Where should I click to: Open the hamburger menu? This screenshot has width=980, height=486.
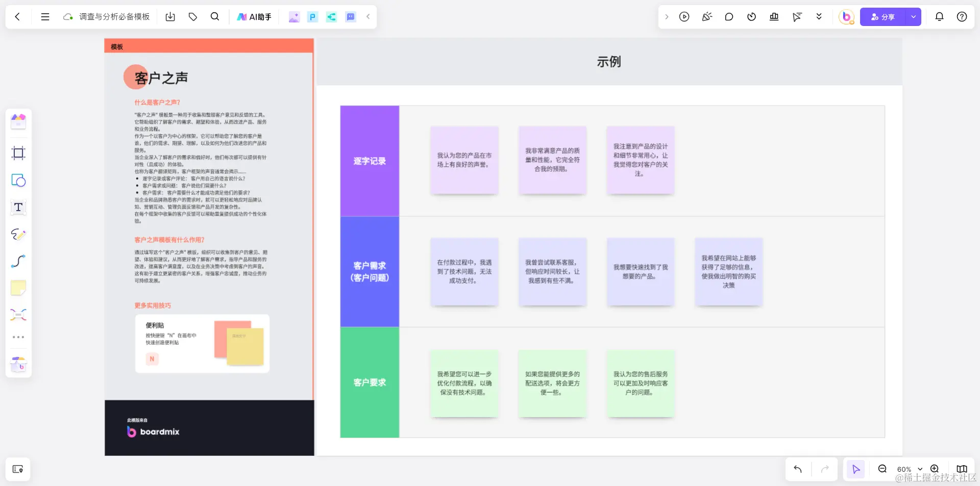(45, 16)
